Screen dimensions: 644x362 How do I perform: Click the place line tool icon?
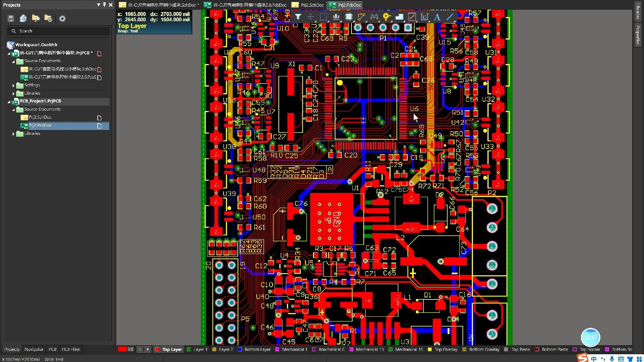450,17
